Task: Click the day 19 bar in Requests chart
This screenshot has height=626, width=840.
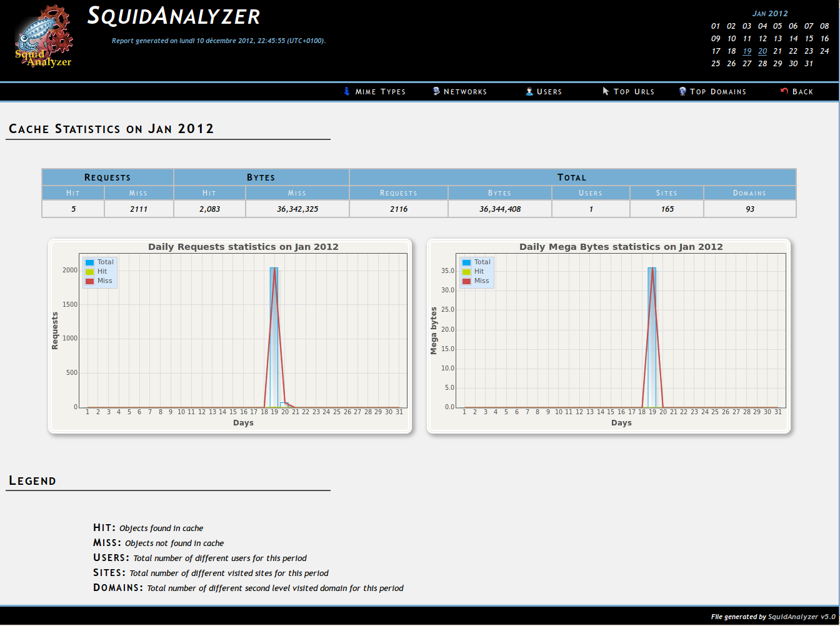Action: coord(274,337)
